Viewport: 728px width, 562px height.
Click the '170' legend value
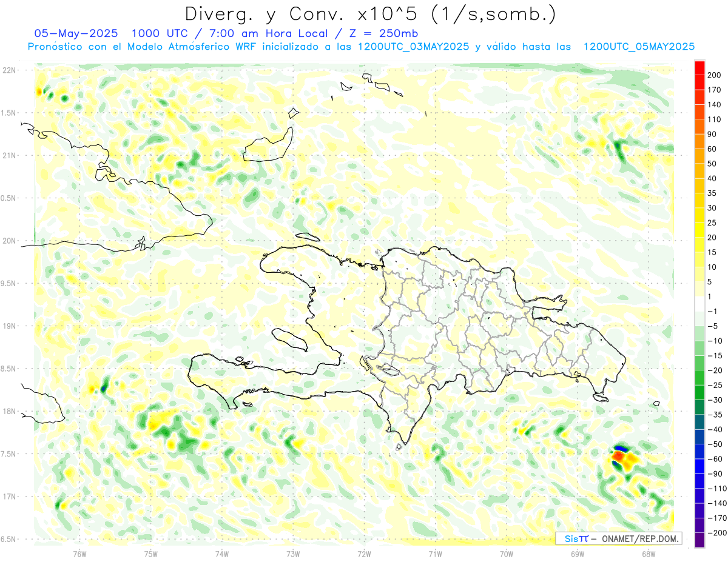714,90
